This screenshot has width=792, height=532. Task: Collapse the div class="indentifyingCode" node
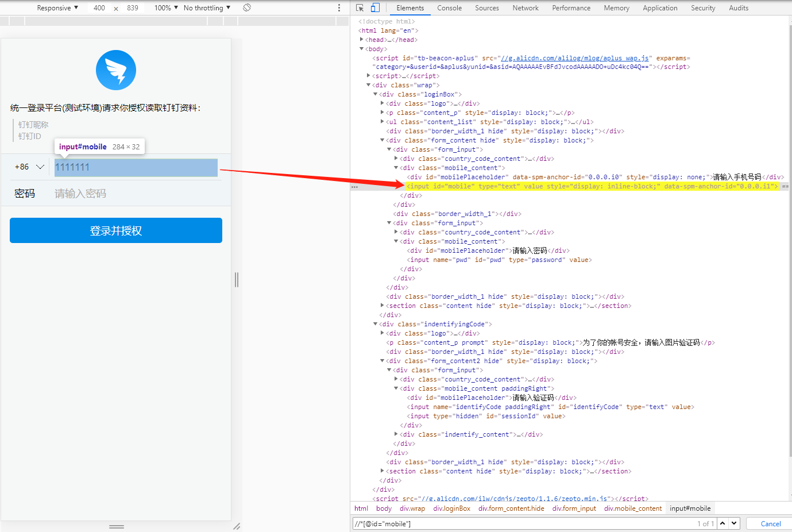[x=376, y=324]
